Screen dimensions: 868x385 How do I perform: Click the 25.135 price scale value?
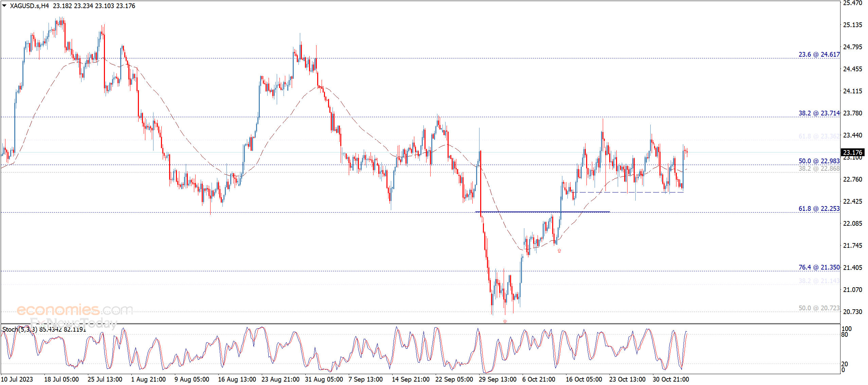(x=852, y=25)
